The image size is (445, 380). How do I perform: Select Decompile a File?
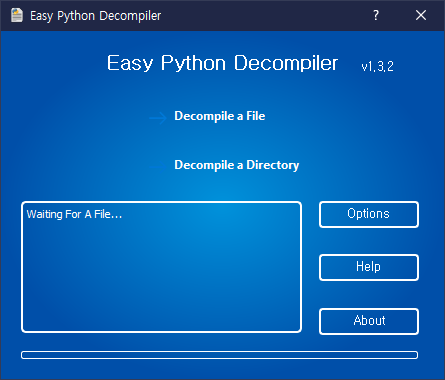point(220,116)
